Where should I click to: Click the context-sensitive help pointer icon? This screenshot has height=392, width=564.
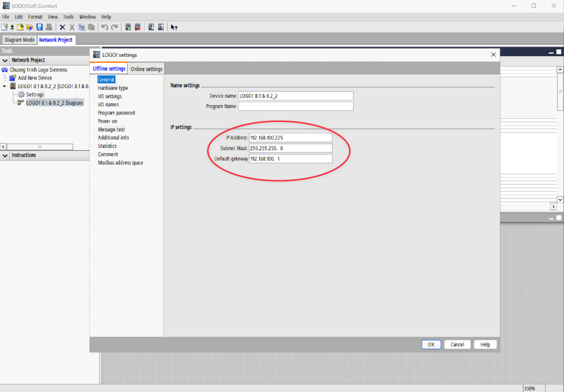[x=174, y=27]
